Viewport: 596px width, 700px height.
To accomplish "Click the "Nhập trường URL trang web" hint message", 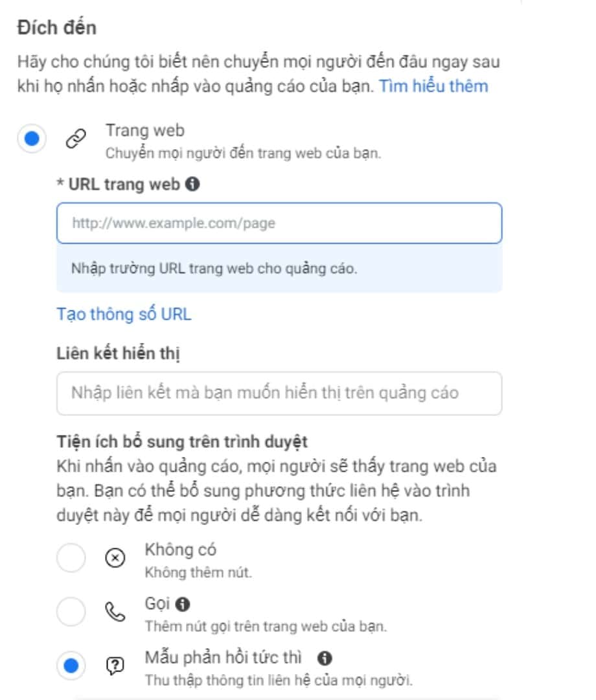I will click(214, 268).
